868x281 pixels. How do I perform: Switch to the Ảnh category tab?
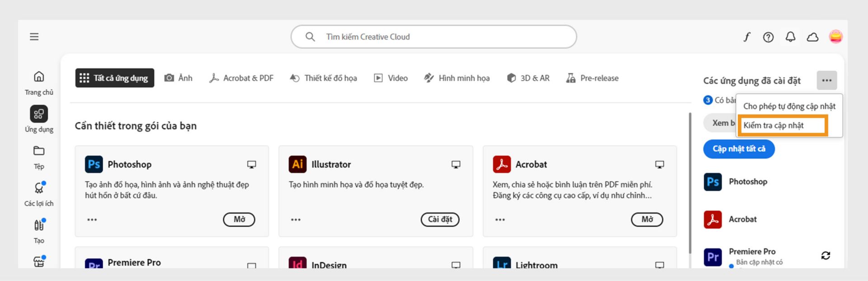click(179, 78)
